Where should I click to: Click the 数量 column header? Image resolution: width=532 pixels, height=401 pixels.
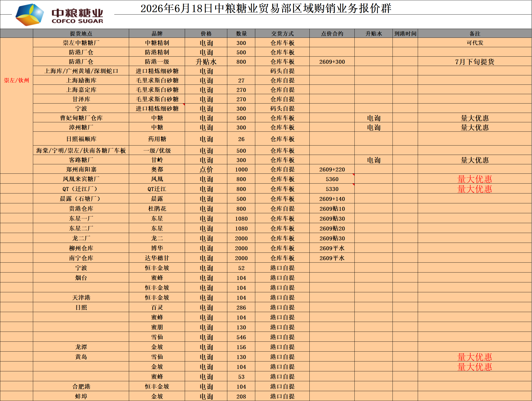tap(241, 33)
